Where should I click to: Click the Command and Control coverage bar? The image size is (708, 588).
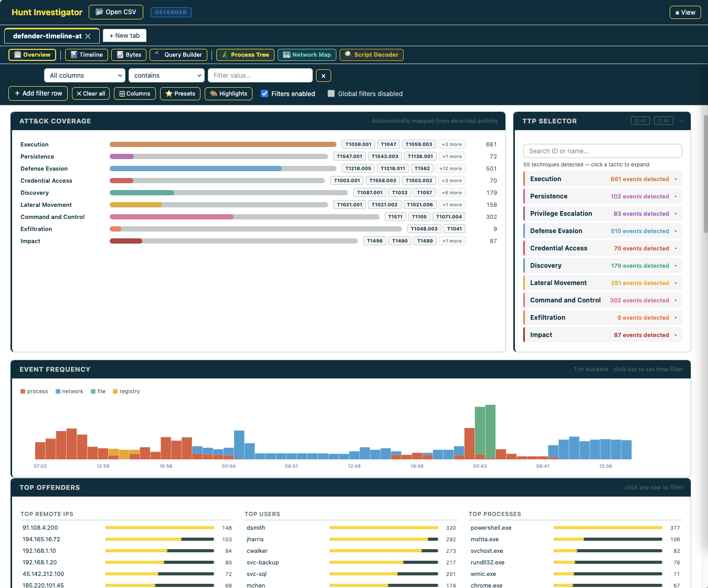tap(245, 217)
